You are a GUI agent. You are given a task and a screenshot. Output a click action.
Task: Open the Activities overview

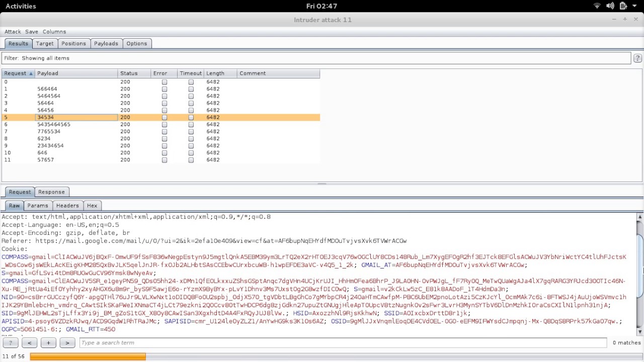(x=21, y=6)
